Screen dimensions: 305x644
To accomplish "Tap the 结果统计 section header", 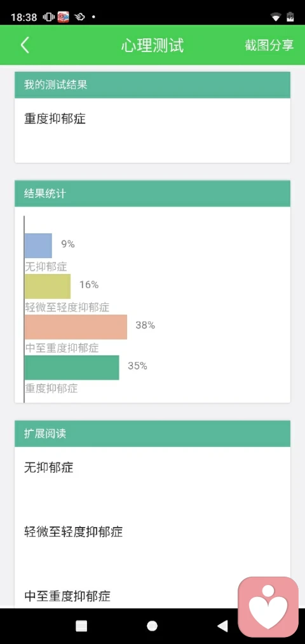I will [152, 193].
